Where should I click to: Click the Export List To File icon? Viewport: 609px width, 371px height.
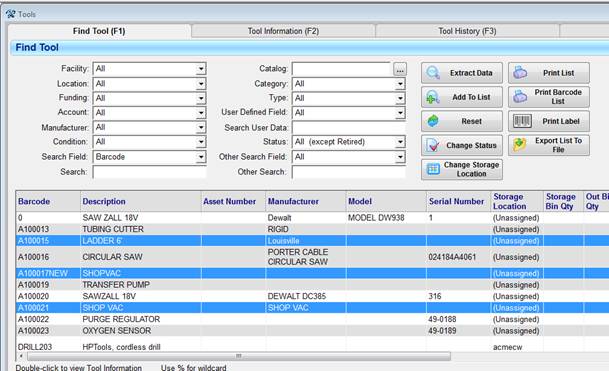click(520, 145)
